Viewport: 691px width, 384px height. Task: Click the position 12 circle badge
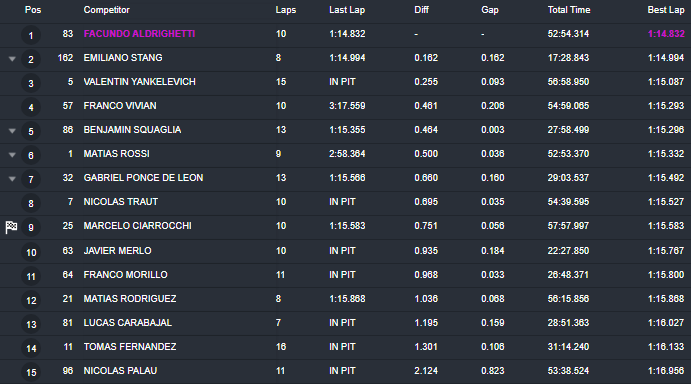pyautogui.click(x=31, y=300)
